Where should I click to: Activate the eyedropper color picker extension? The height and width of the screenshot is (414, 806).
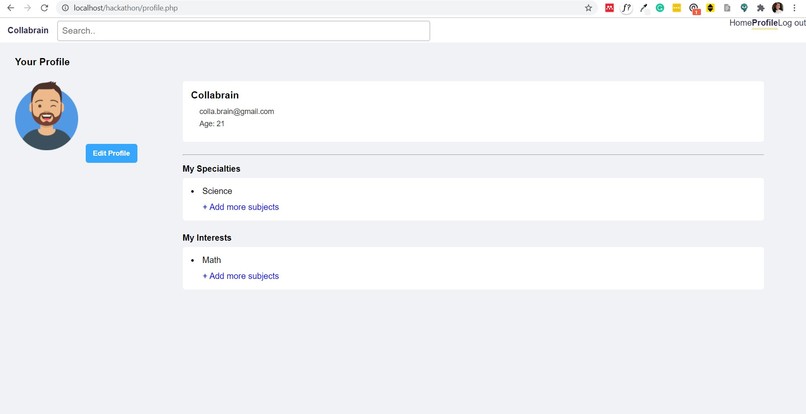[644, 8]
